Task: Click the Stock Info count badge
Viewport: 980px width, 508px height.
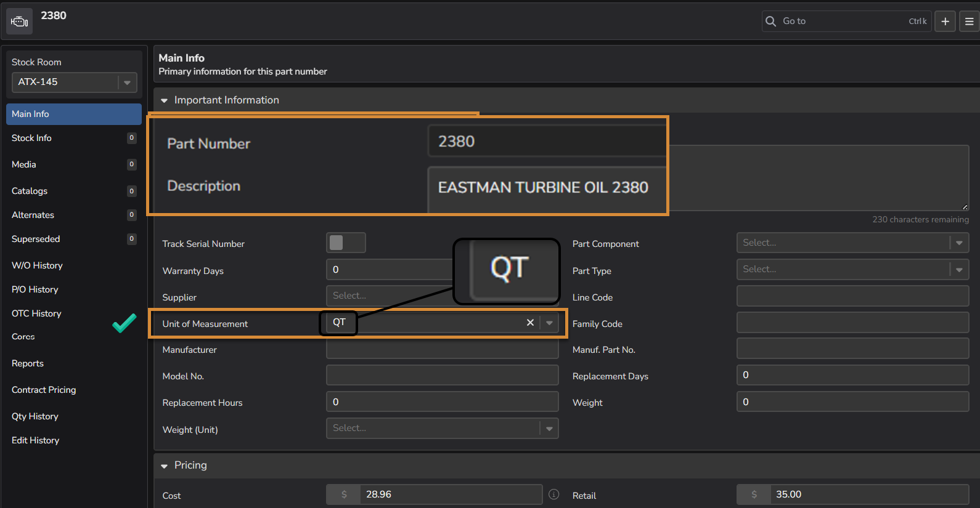Action: [131, 138]
